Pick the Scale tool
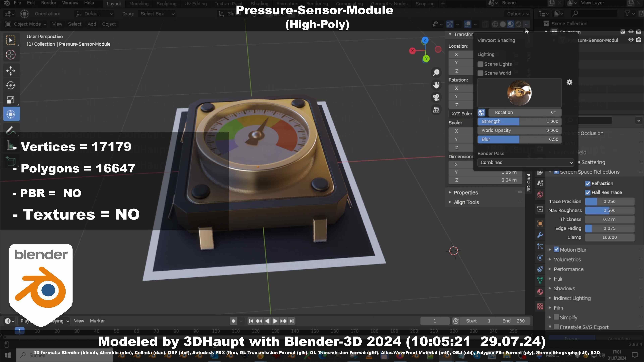Viewport: 644px width, 362px height. coord(11,100)
